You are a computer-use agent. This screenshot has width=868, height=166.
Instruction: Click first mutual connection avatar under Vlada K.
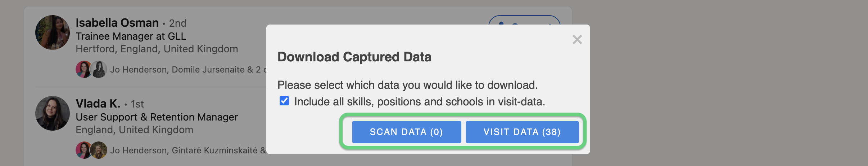(x=83, y=150)
